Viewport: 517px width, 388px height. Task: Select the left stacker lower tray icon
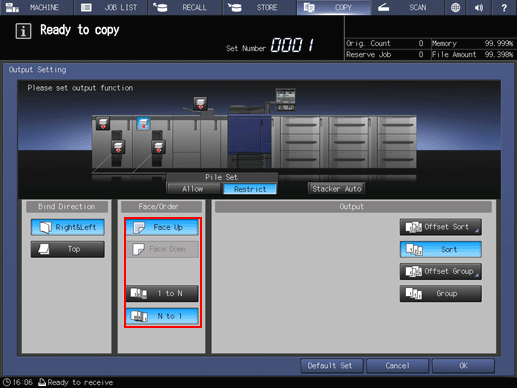(118, 147)
